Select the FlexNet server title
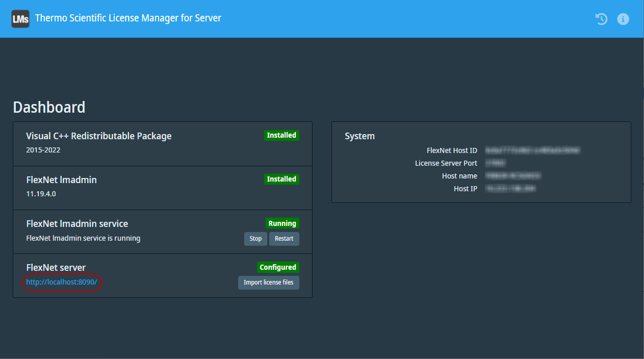 coord(56,268)
